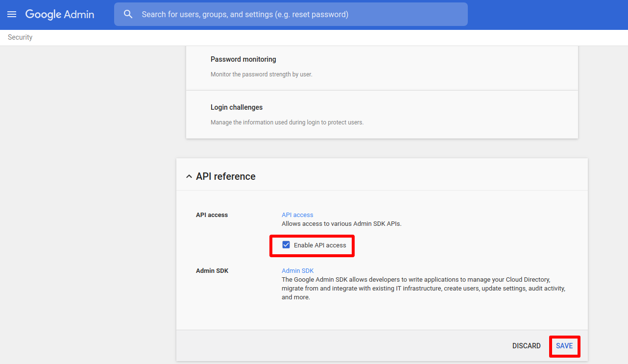
Task: Click the search magnifier icon
Action: click(x=128, y=14)
